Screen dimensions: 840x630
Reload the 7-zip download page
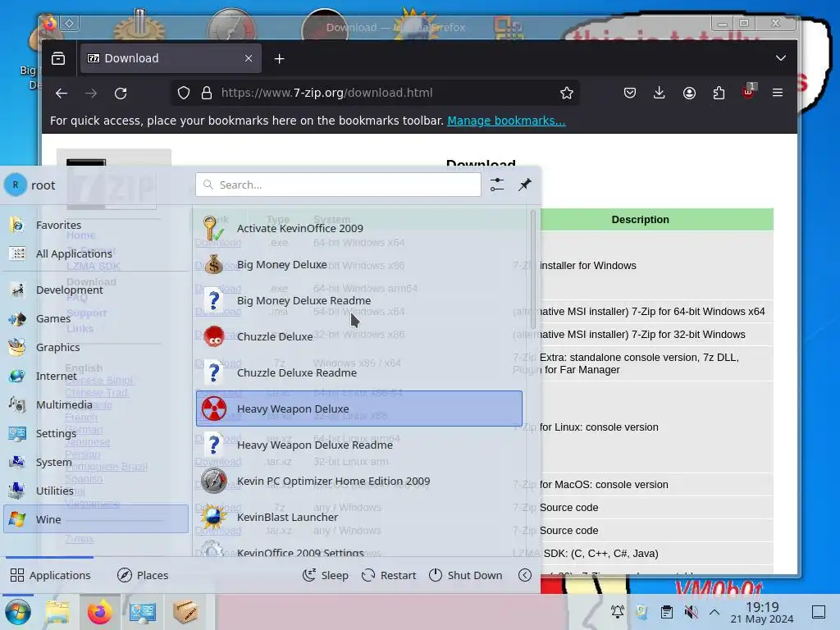coord(121,94)
